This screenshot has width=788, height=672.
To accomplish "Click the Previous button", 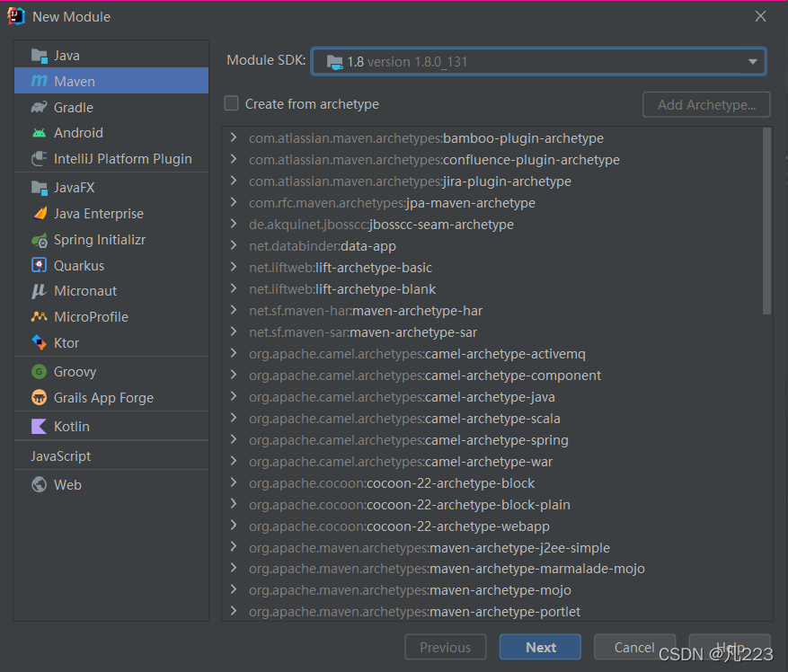I will coord(446,648).
